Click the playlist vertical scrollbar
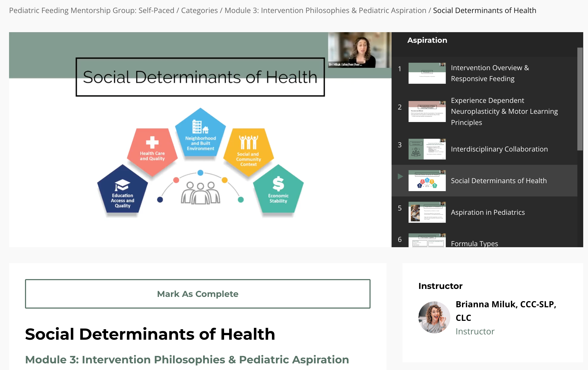588x370 pixels. pyautogui.click(x=580, y=99)
